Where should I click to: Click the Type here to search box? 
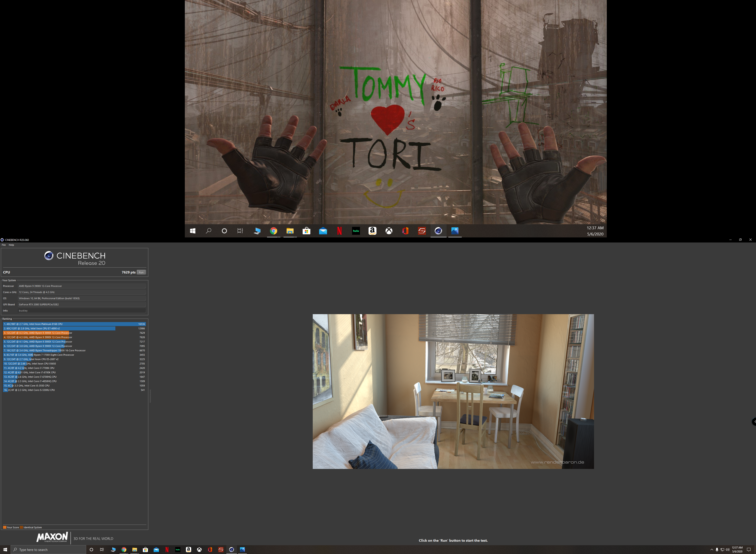(48, 550)
